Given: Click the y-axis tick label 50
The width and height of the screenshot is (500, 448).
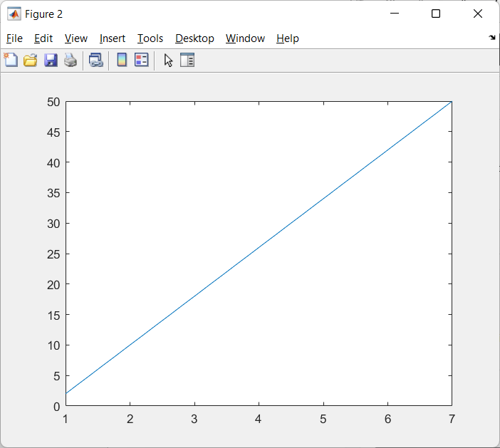Looking at the screenshot, I should pos(53,102).
